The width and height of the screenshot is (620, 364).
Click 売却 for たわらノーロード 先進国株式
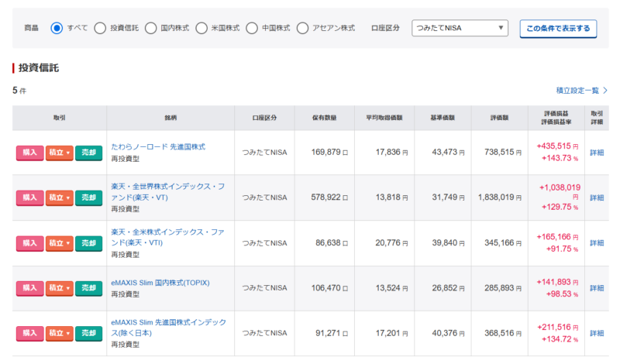tap(88, 153)
